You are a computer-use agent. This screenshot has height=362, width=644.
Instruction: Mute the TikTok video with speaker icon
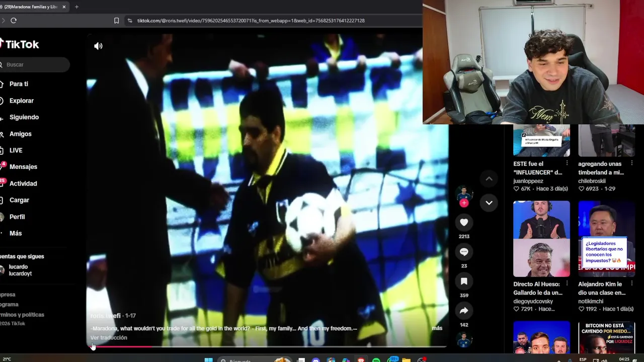[x=98, y=46]
